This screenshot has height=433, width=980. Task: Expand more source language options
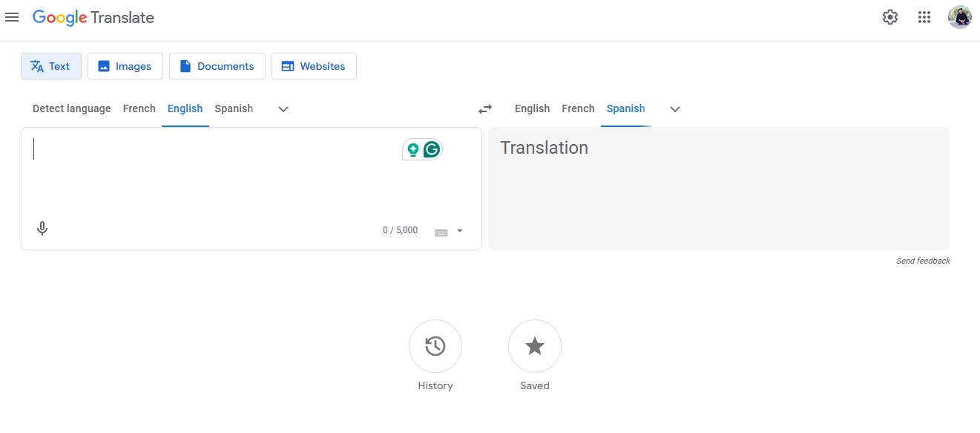pyautogui.click(x=283, y=108)
